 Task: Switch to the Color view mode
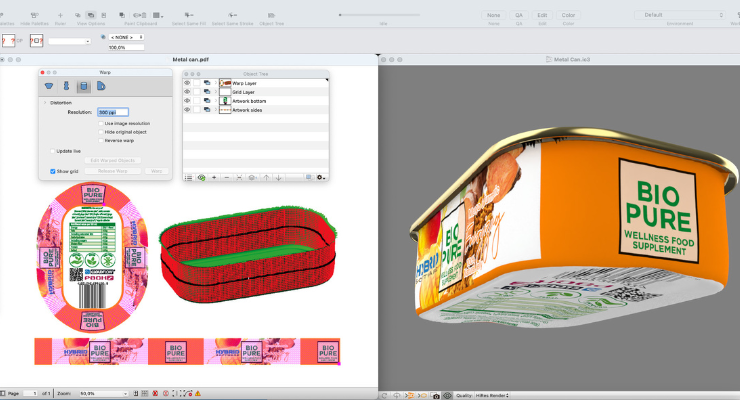click(x=568, y=15)
